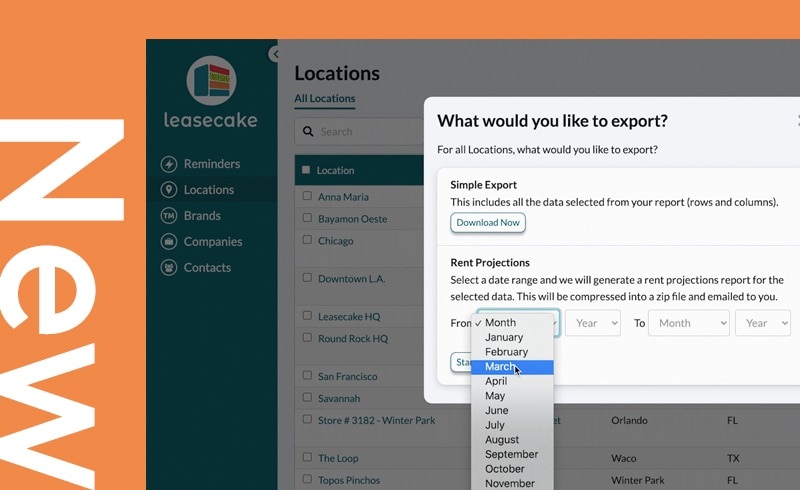Open the Chicago location link
This screenshot has height=490, width=800.
[x=336, y=241]
